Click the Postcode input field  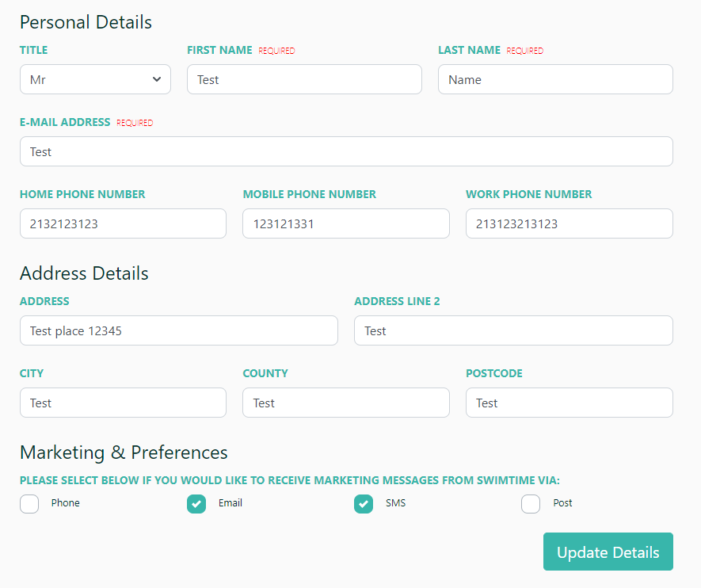(569, 403)
